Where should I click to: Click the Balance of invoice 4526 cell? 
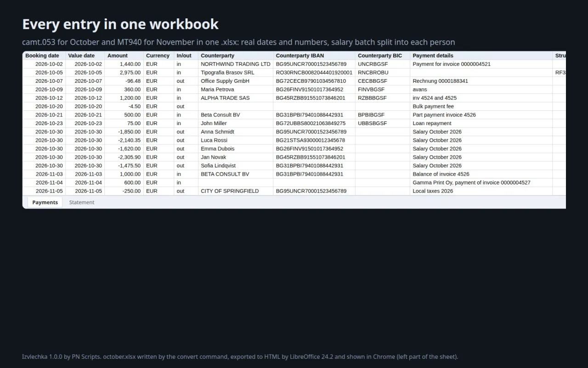pos(481,174)
